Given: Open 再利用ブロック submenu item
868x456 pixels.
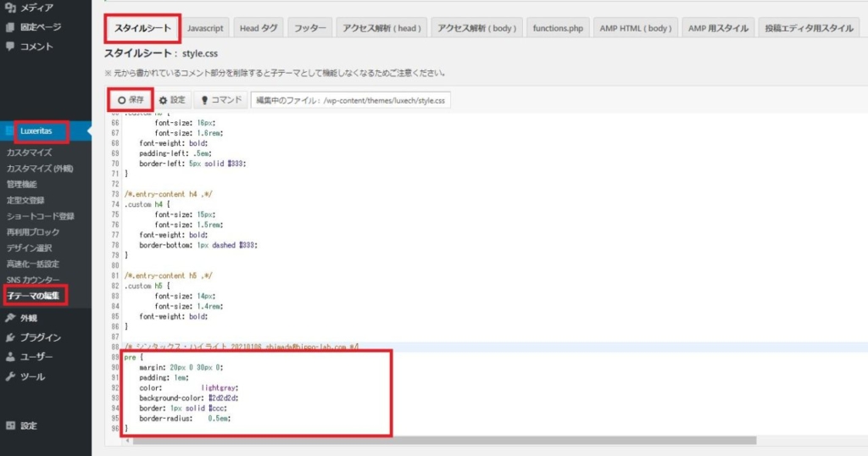Looking at the screenshot, I should point(33,232).
